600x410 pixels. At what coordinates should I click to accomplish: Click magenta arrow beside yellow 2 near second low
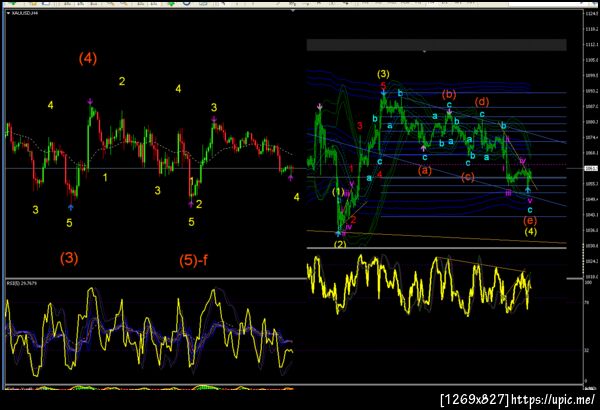pos(191,204)
